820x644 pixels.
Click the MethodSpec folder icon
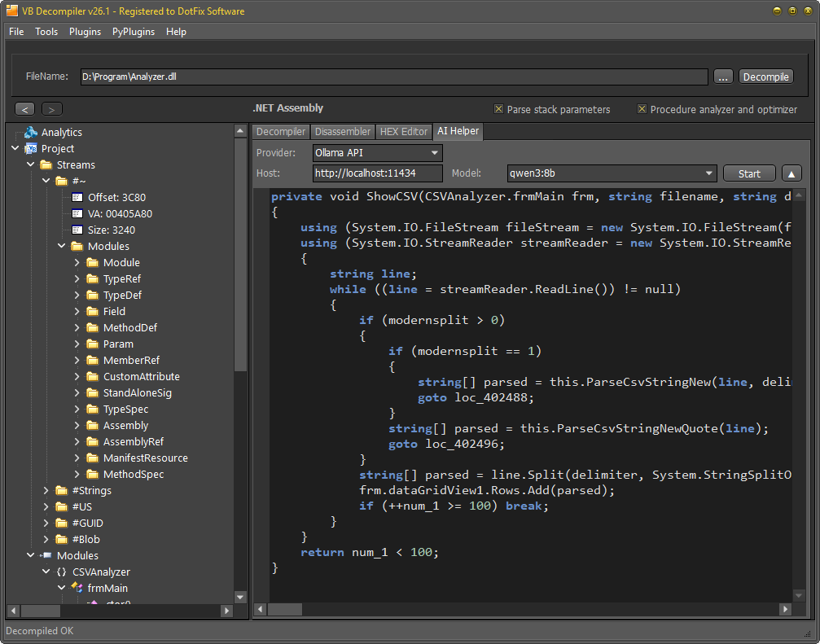(93, 474)
